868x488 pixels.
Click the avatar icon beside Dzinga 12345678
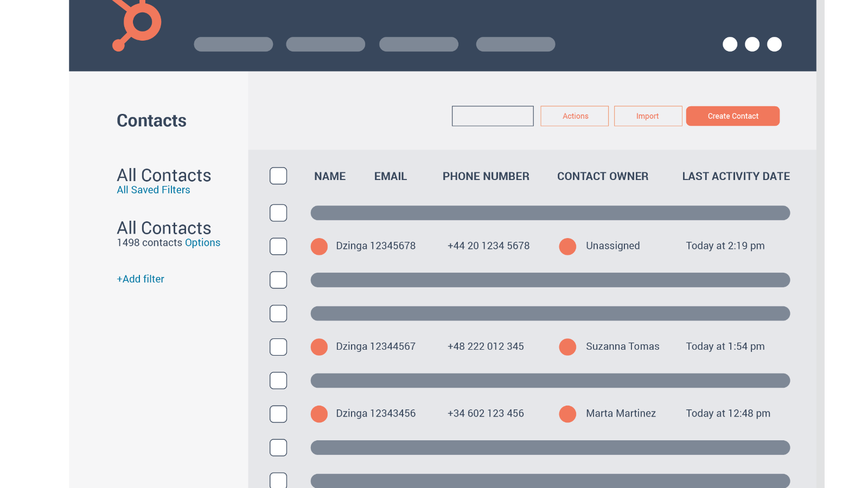(319, 246)
